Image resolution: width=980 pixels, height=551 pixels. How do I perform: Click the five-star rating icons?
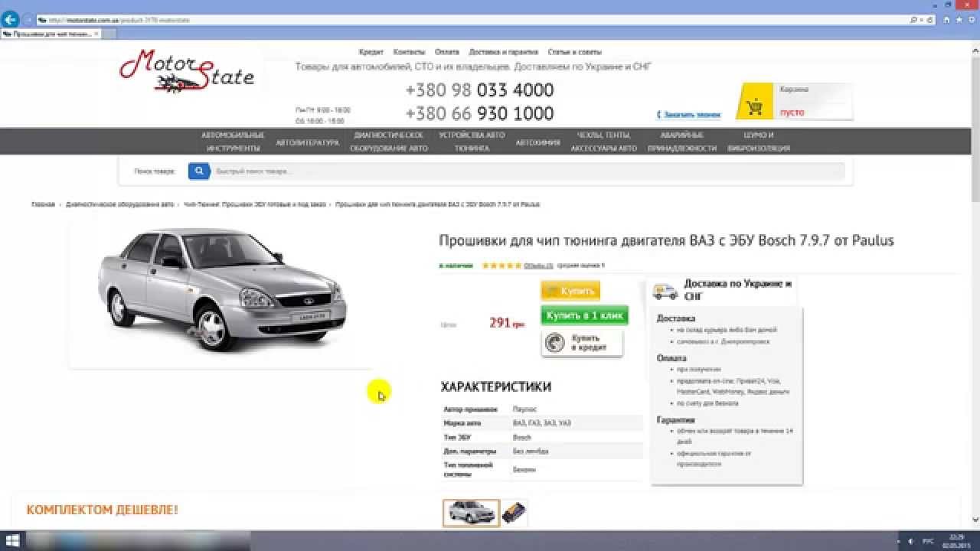(501, 266)
